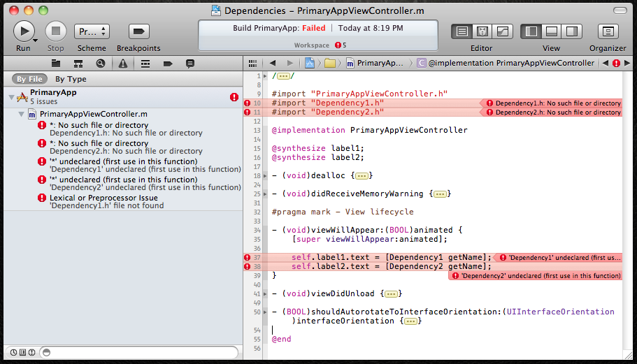Jump to previous issue arrow
This screenshot has width=637, height=364.
(606, 64)
